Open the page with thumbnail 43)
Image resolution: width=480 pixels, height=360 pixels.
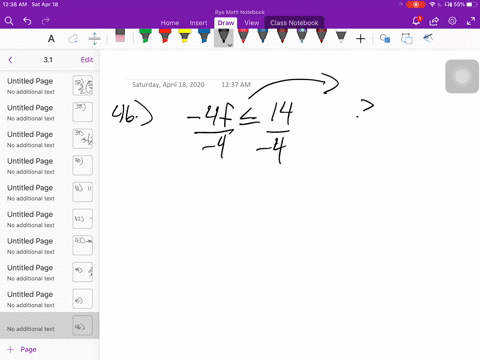coord(50,246)
